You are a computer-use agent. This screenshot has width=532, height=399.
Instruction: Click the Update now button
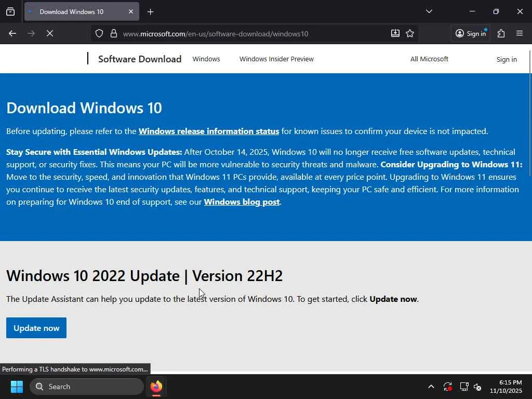point(36,328)
